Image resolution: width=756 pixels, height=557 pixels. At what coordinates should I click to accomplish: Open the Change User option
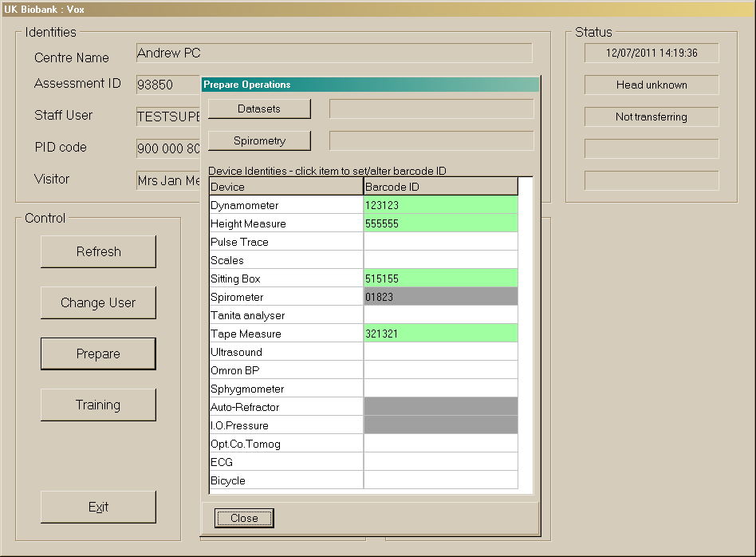pyautogui.click(x=98, y=302)
